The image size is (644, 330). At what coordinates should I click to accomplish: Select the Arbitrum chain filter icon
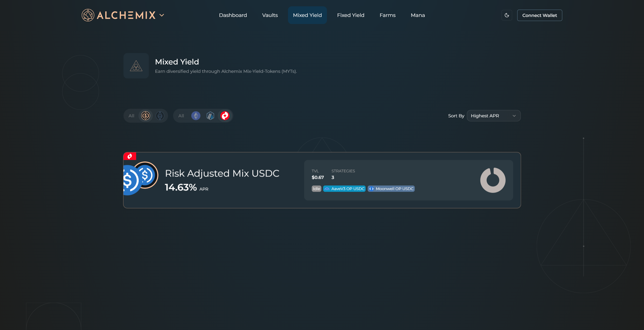210,116
